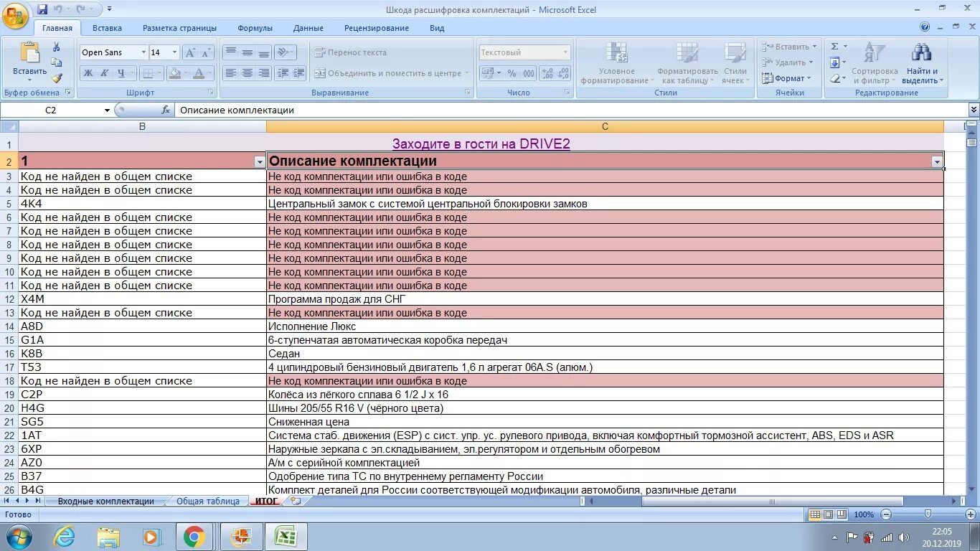The height and width of the screenshot is (551, 980).
Task: Click the font color A button
Action: pyautogui.click(x=198, y=73)
